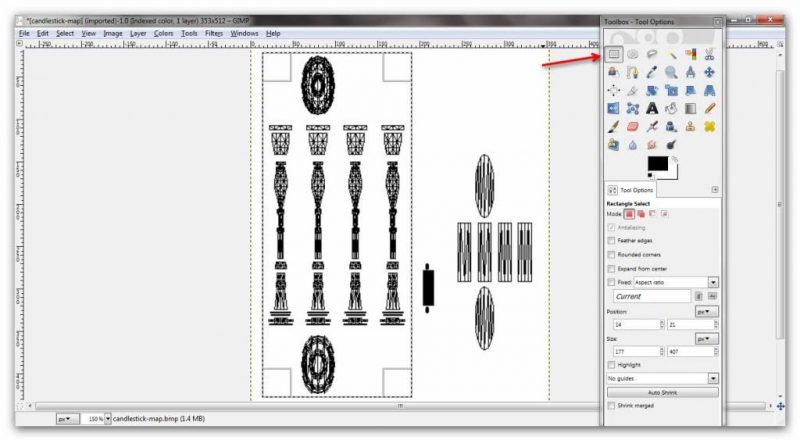Viewport: 800px width, 440px height.
Task: Open the Colors menu
Action: tap(163, 33)
